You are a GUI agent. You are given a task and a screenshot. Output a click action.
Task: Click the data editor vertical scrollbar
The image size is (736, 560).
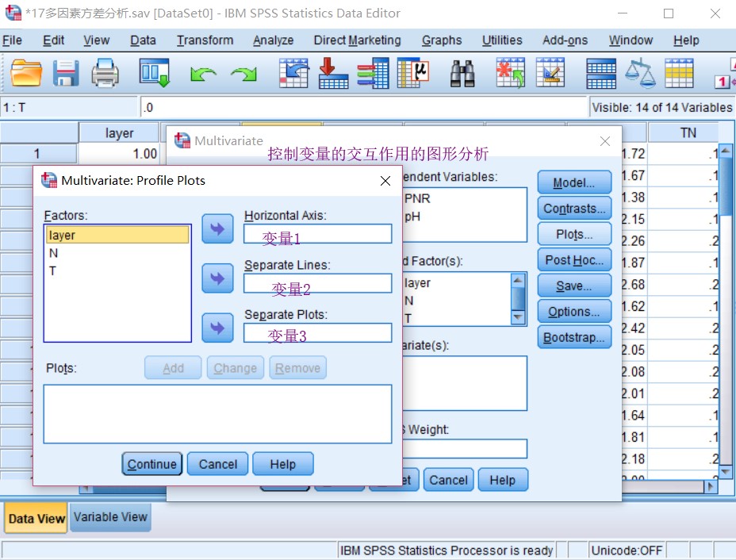click(x=726, y=311)
